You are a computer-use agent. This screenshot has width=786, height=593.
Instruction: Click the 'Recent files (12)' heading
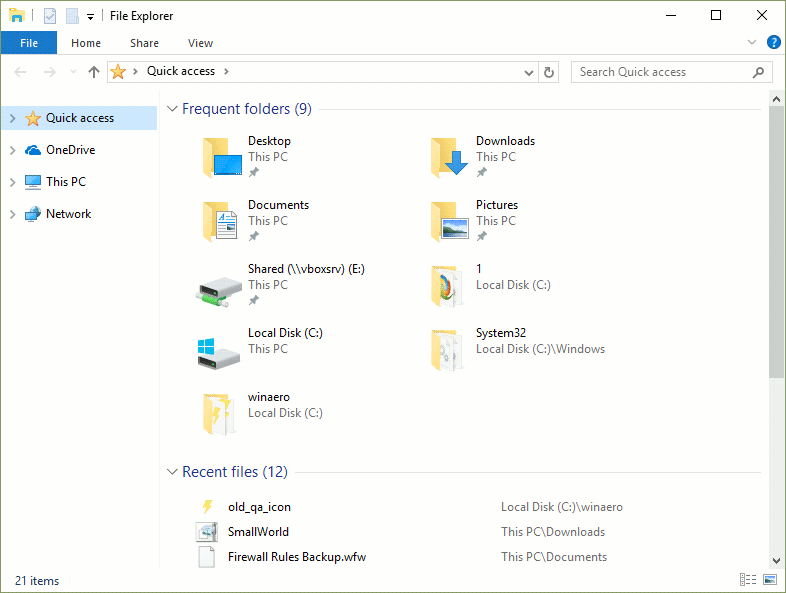[235, 472]
